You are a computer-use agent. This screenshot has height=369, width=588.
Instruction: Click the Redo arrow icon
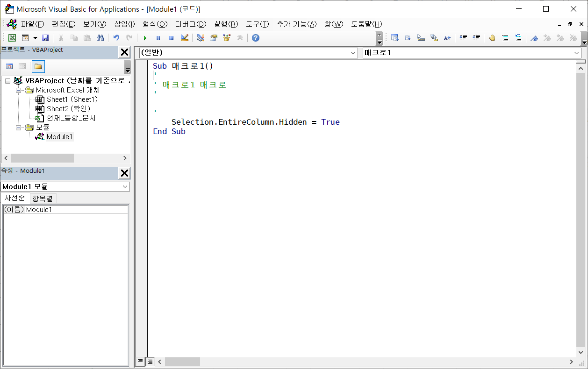click(x=129, y=38)
